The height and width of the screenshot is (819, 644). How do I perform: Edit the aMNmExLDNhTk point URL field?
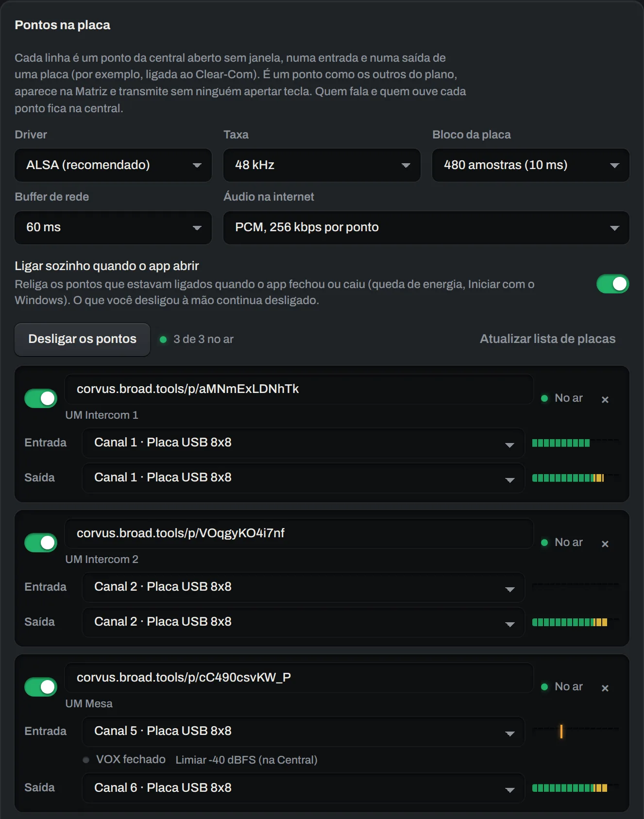[299, 389]
